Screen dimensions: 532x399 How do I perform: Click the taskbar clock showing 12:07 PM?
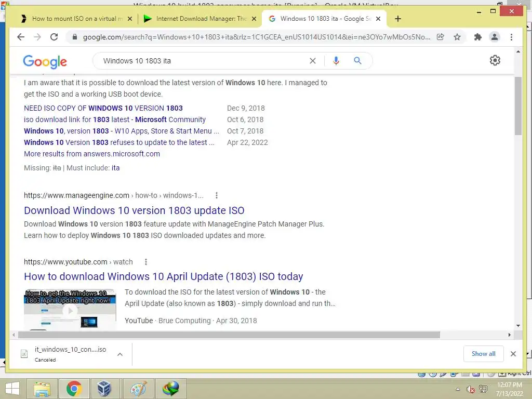(x=509, y=389)
